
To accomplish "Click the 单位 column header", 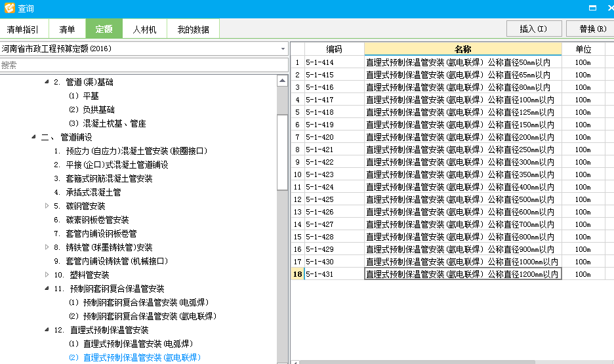I will pos(583,49).
